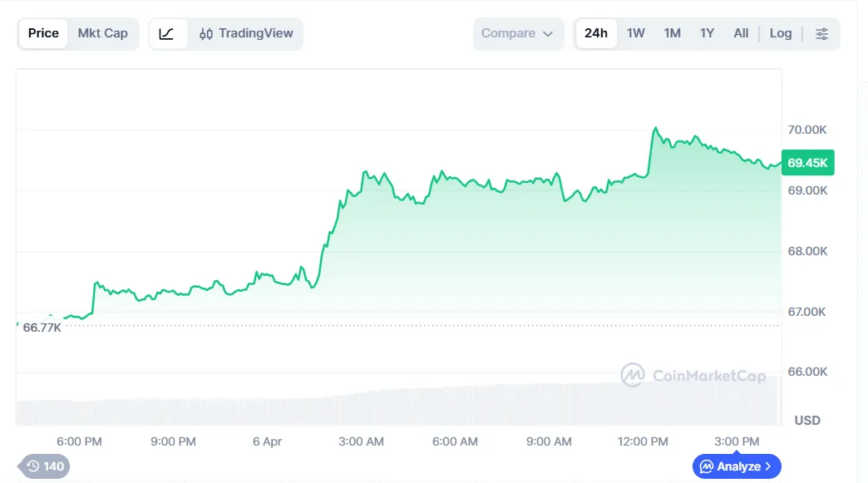Image resolution: width=868 pixels, height=483 pixels.
Task: Switch to TradingView candlestick chart
Action: click(x=246, y=34)
